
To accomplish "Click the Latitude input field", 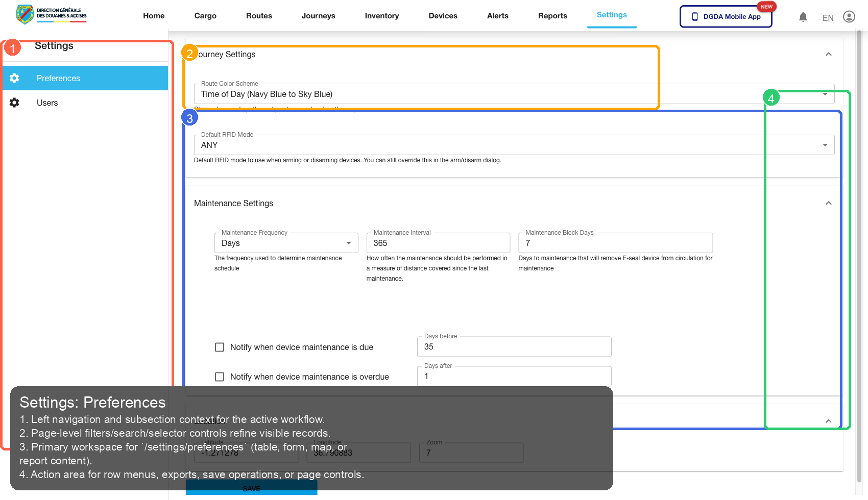I will pyautogui.click(x=246, y=453).
